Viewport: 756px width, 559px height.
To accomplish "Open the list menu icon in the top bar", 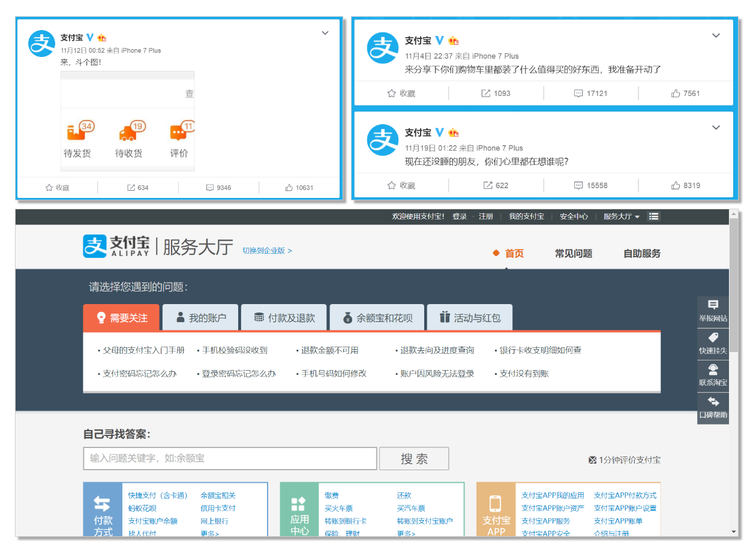I will coord(654,217).
